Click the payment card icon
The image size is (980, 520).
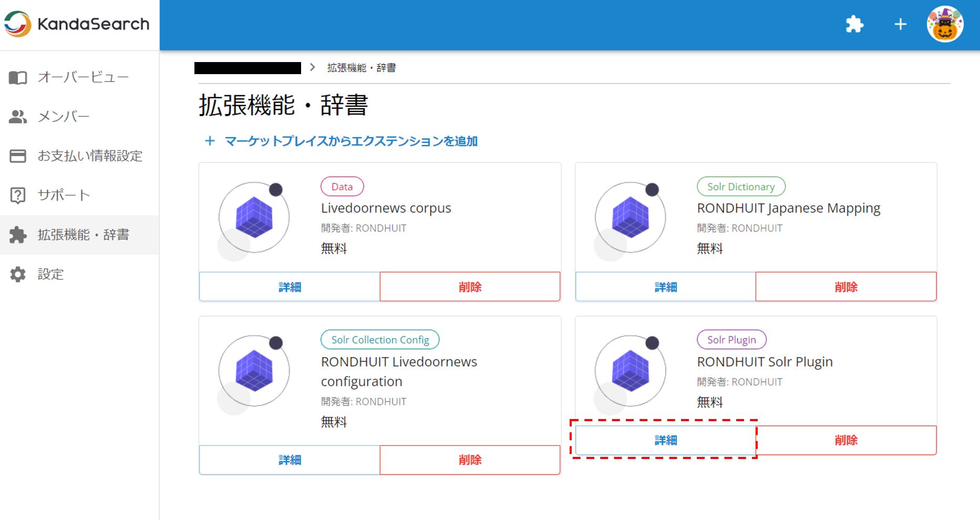pos(18,156)
